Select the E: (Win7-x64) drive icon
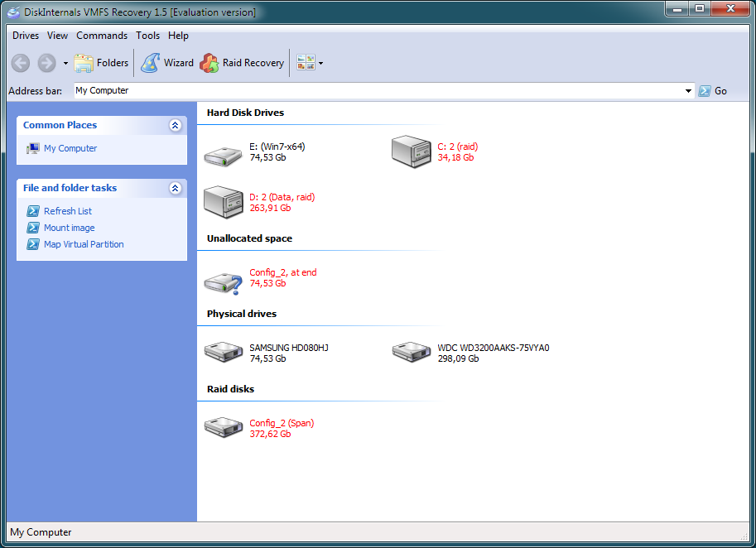The image size is (756, 548). (x=223, y=156)
